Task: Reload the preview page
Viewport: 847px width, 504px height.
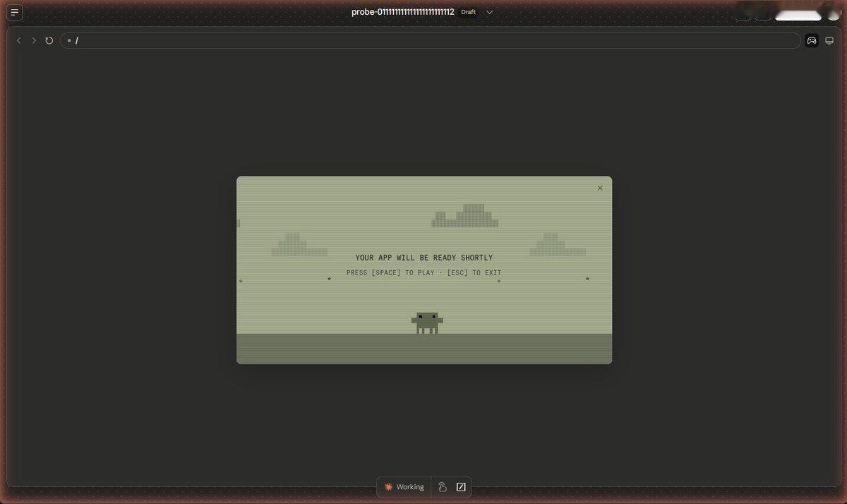Action: tap(49, 40)
